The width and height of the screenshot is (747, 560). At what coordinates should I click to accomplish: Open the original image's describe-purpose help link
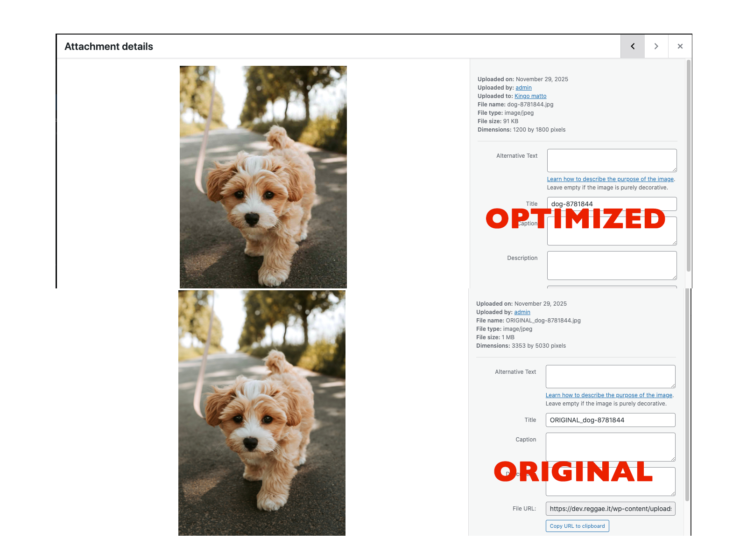pyautogui.click(x=609, y=395)
